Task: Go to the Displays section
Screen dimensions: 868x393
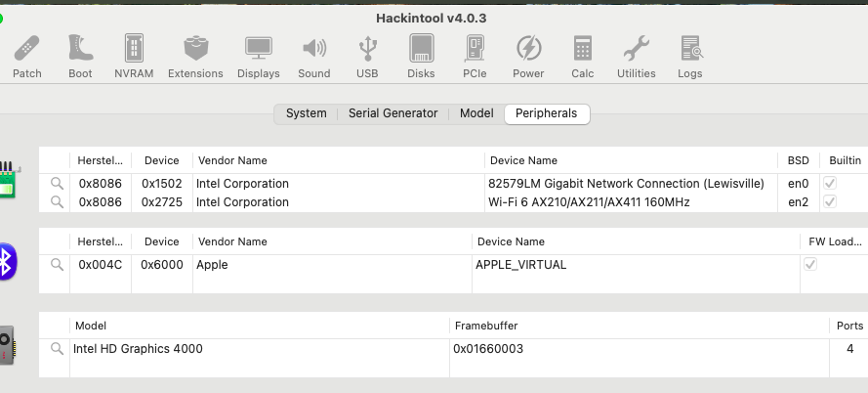Action: tap(258, 56)
